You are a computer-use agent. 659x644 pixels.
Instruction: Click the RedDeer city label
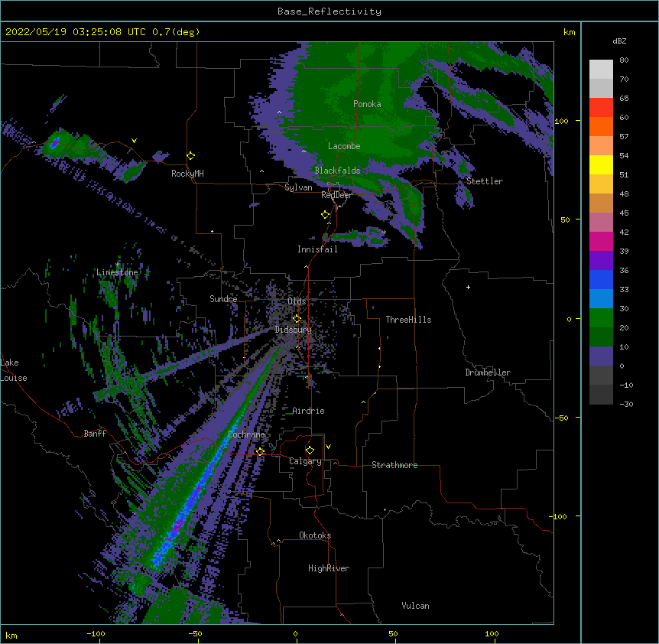336,195
